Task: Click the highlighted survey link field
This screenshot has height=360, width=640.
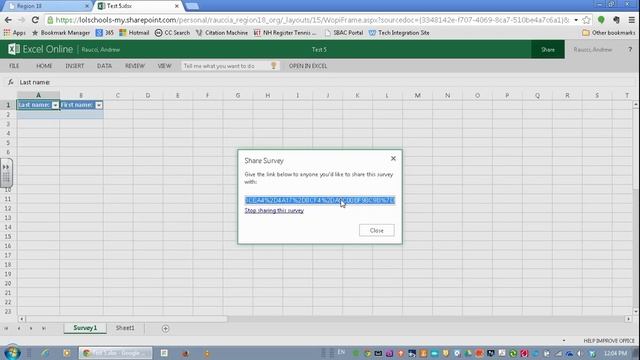Action: coord(320,200)
